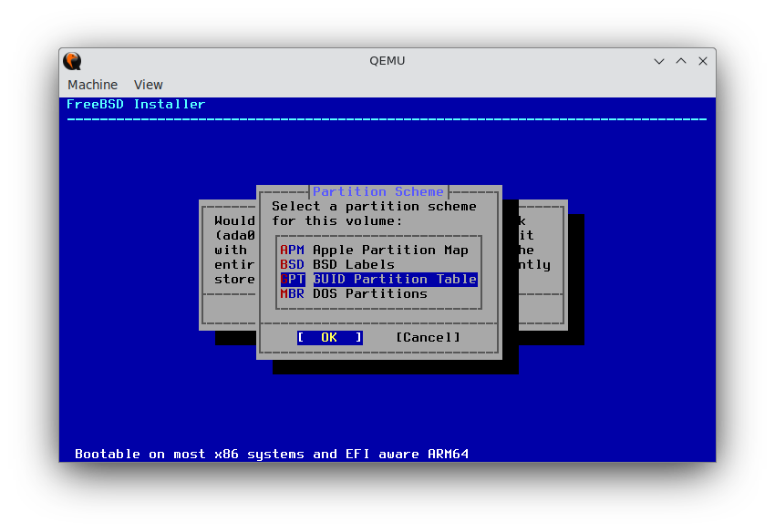The image size is (775, 532).
Task: Click the bottom status hint about bootable x86 systems
Action: [270, 454]
